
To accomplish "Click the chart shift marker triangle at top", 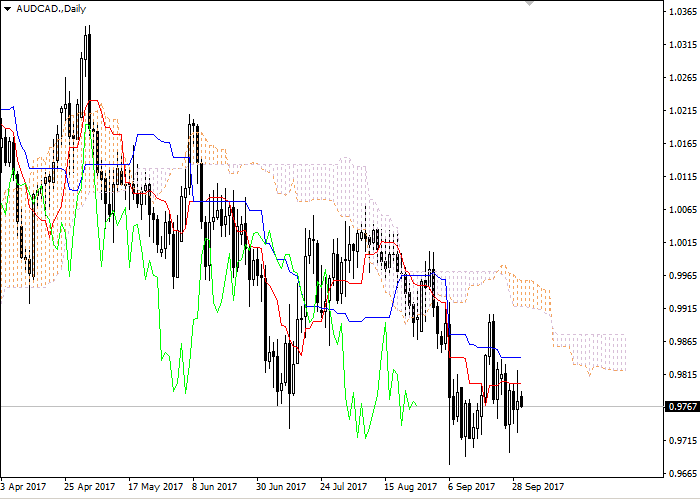I will pos(529,3).
